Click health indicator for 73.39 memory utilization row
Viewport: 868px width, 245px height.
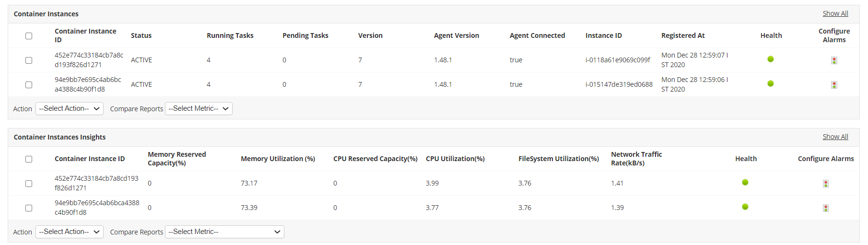coord(745,207)
